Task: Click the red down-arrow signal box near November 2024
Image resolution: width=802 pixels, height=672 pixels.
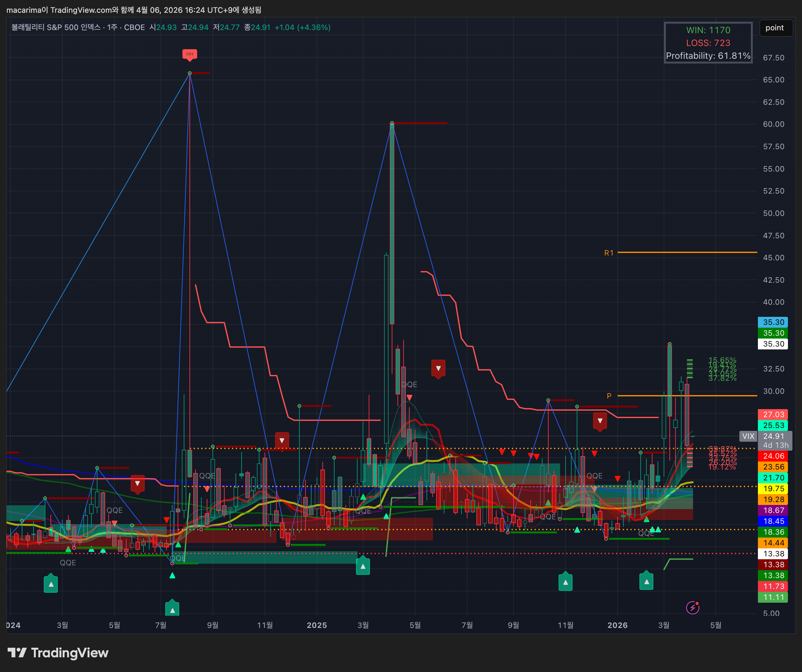Action: tap(282, 441)
